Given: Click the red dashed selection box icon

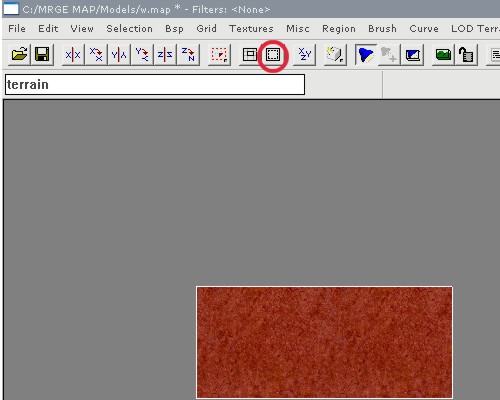Looking at the screenshot, I should (219, 54).
